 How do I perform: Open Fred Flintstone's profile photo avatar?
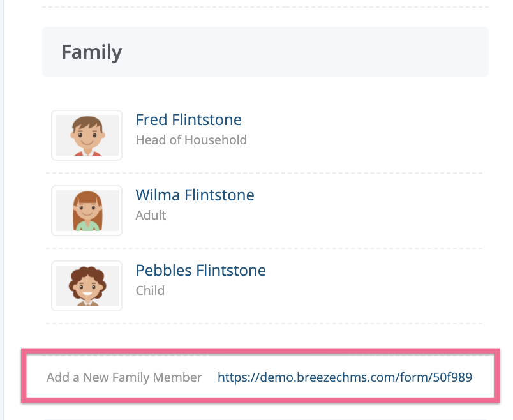tap(87, 135)
